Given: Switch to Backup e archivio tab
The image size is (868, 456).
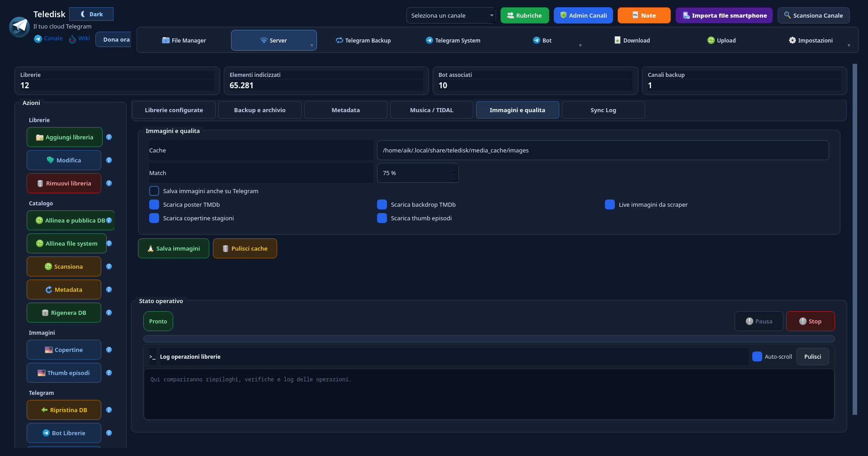Looking at the screenshot, I should pyautogui.click(x=260, y=110).
